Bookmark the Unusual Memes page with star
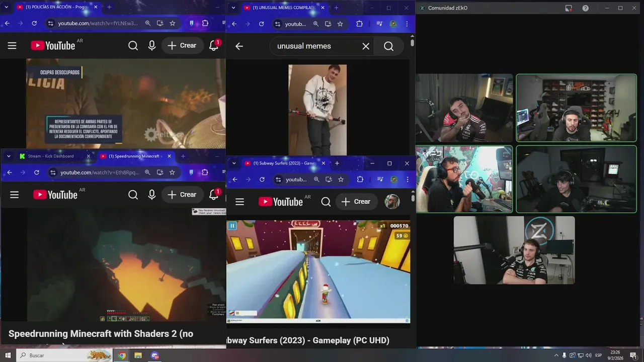The height and width of the screenshot is (362, 644). click(x=340, y=24)
